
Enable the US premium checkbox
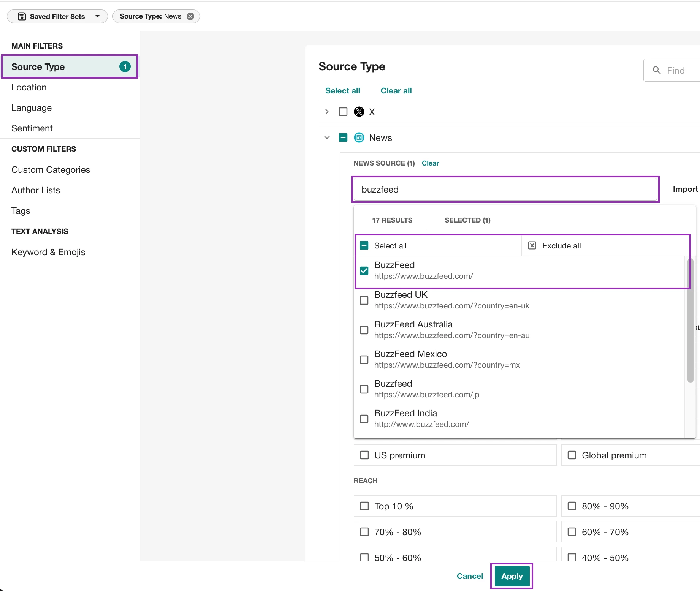[364, 455]
